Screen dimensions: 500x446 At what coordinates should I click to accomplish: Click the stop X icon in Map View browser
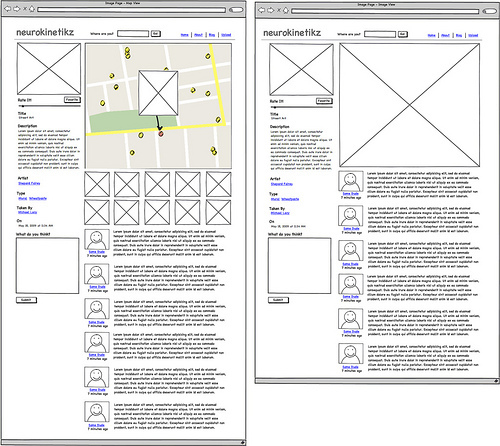pyautogui.click(x=25, y=9)
